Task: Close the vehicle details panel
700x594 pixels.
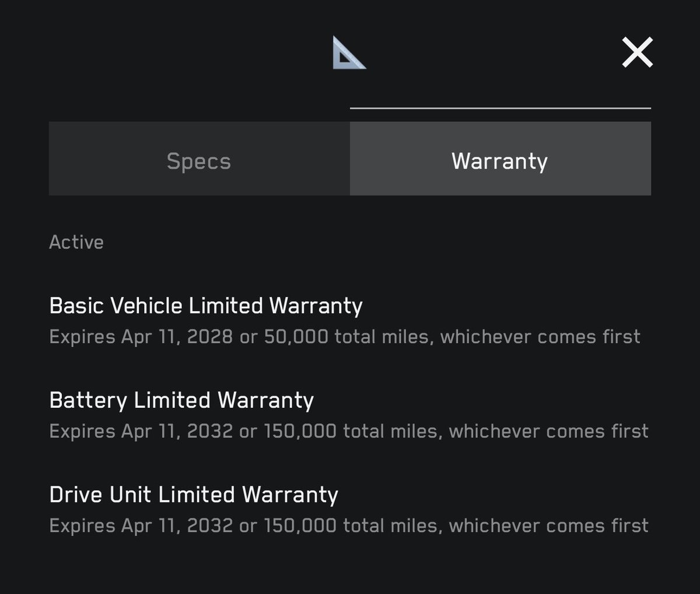Action: pos(637,53)
